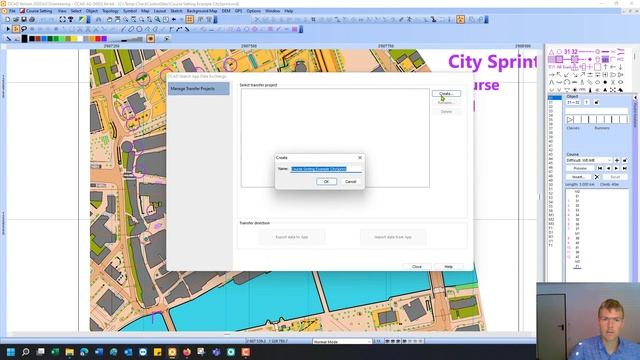Collapse the right panel arrow
This screenshot has height=360, width=640.
[x=635, y=98]
